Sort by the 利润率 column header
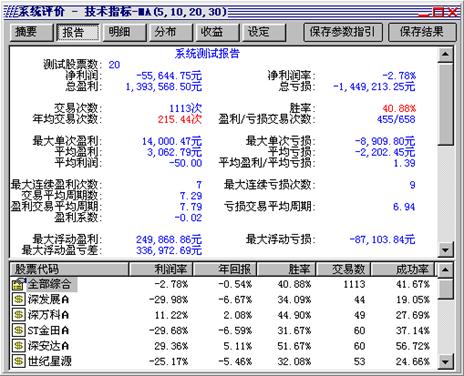 coord(161,269)
